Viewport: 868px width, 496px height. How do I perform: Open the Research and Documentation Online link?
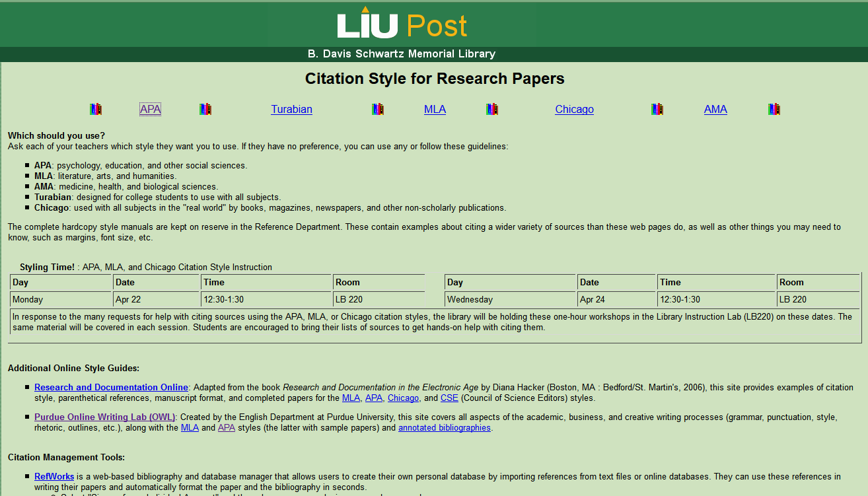tap(111, 388)
